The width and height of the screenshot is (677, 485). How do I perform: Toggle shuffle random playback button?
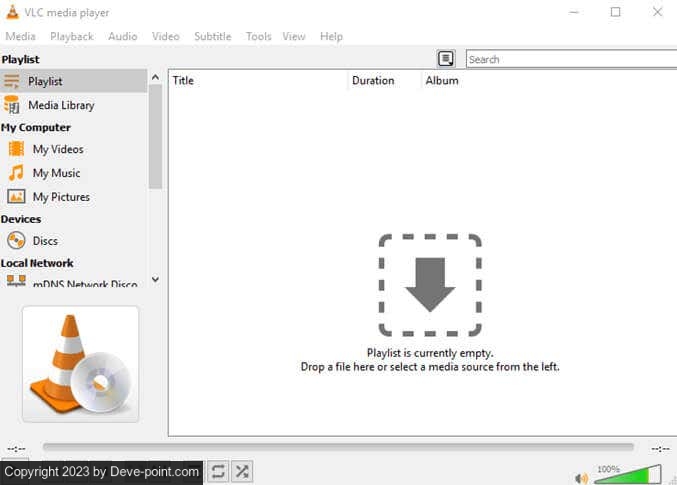click(x=242, y=471)
